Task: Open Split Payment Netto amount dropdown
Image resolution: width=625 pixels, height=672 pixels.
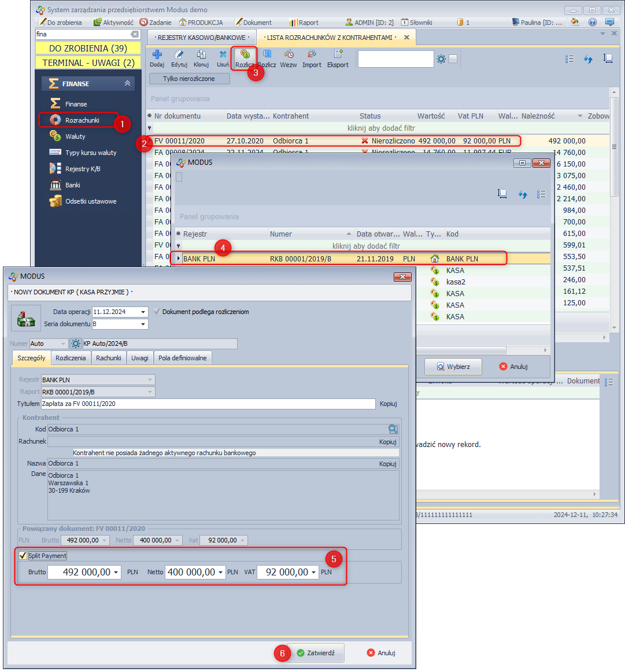Action: tap(221, 572)
